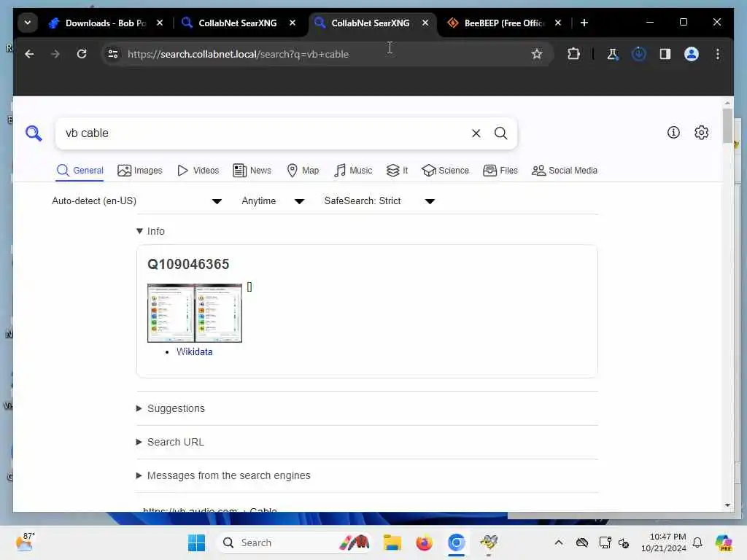The height and width of the screenshot is (560, 747).
Task: Open SearXNG preferences gear icon
Action: click(701, 133)
